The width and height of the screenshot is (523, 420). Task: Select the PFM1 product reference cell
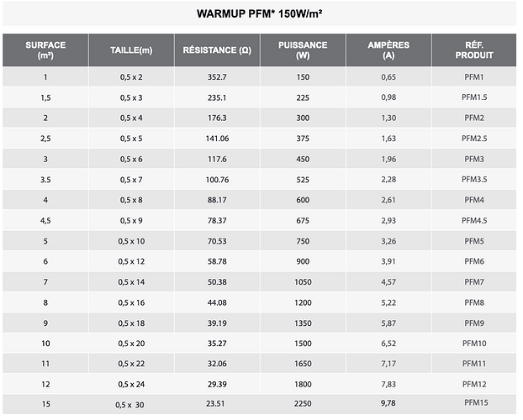(x=474, y=77)
